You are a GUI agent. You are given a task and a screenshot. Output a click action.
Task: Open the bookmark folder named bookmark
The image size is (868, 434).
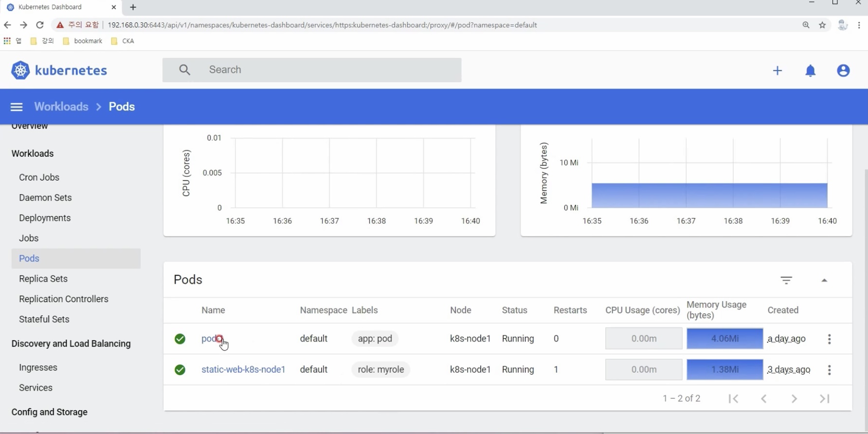[x=83, y=41]
